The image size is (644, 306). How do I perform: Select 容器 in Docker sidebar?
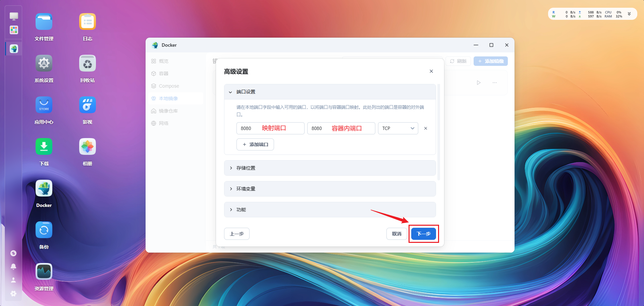[x=176, y=74]
